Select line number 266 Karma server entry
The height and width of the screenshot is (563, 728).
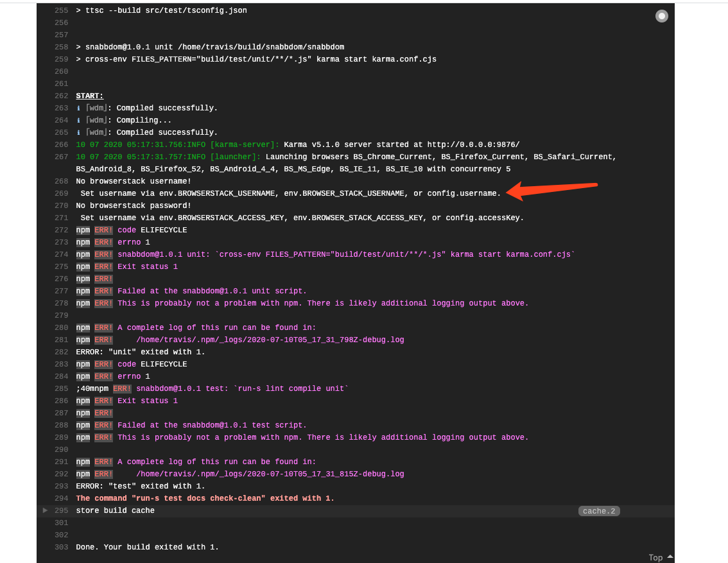pos(61,144)
